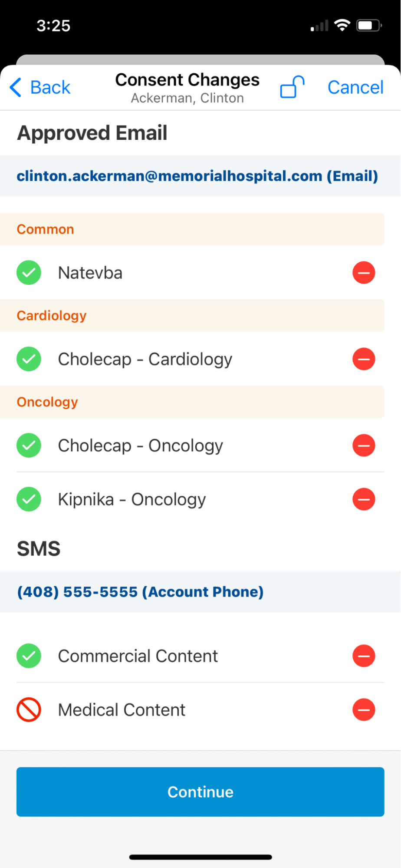401x868 pixels.
Task: Tap the (408) 555-5555 Account Phone row
Action: tap(140, 591)
